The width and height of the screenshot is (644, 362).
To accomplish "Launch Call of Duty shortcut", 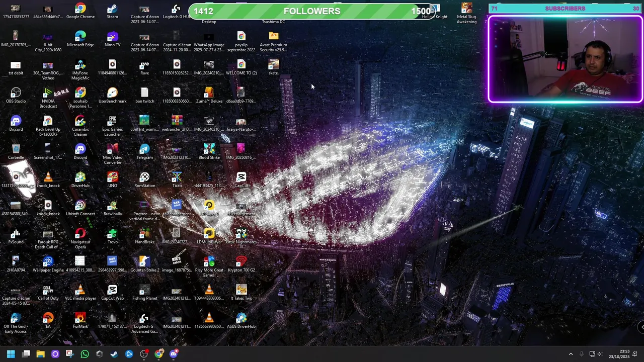I will pos(48,293).
